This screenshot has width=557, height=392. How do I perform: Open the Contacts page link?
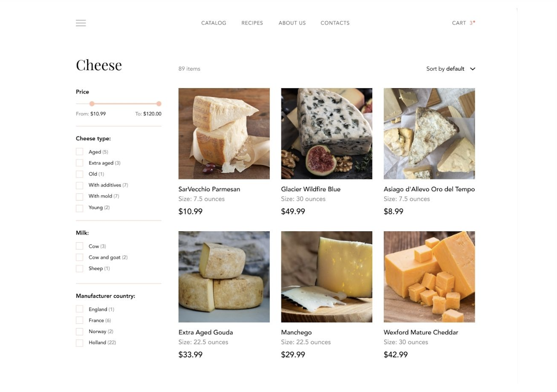point(335,23)
